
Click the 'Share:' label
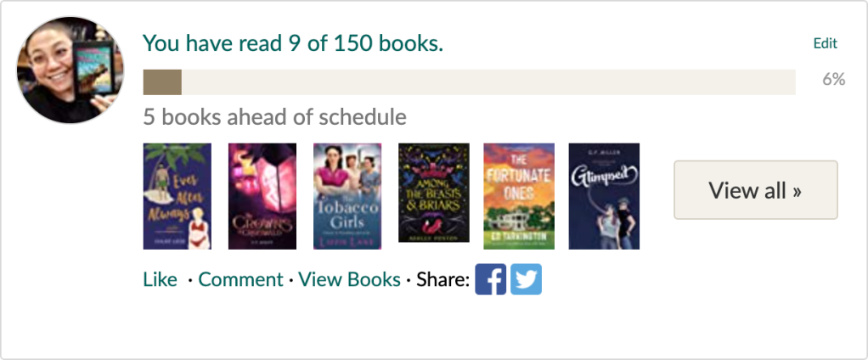point(442,279)
